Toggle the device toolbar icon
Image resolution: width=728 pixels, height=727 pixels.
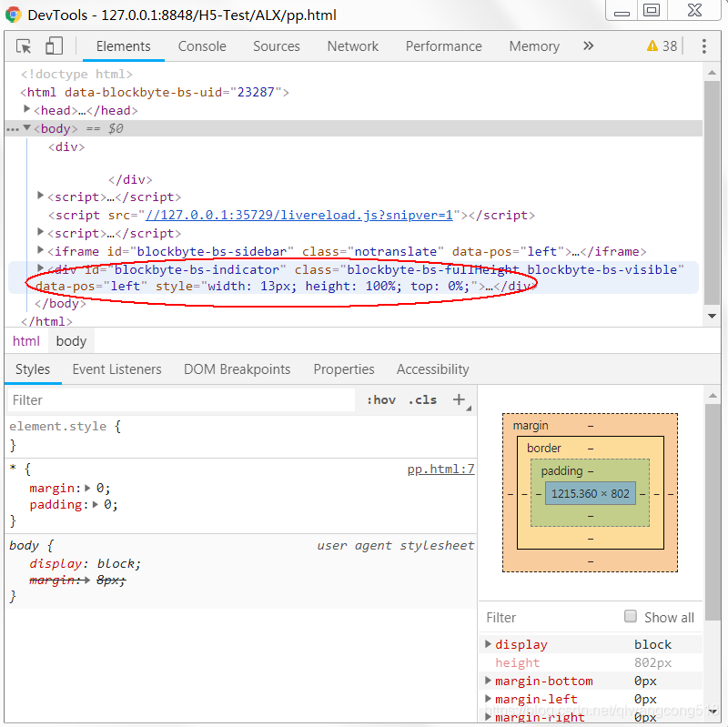pos(54,46)
